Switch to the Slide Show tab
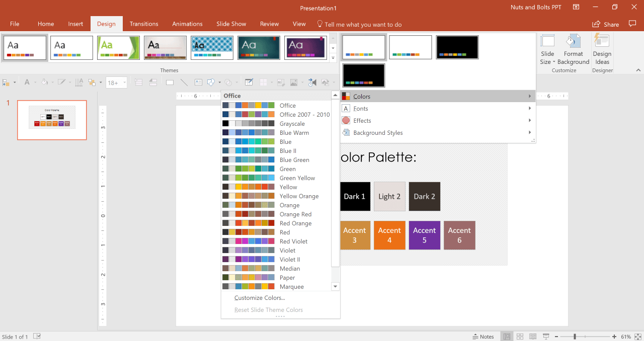644x341 pixels. 231,24
